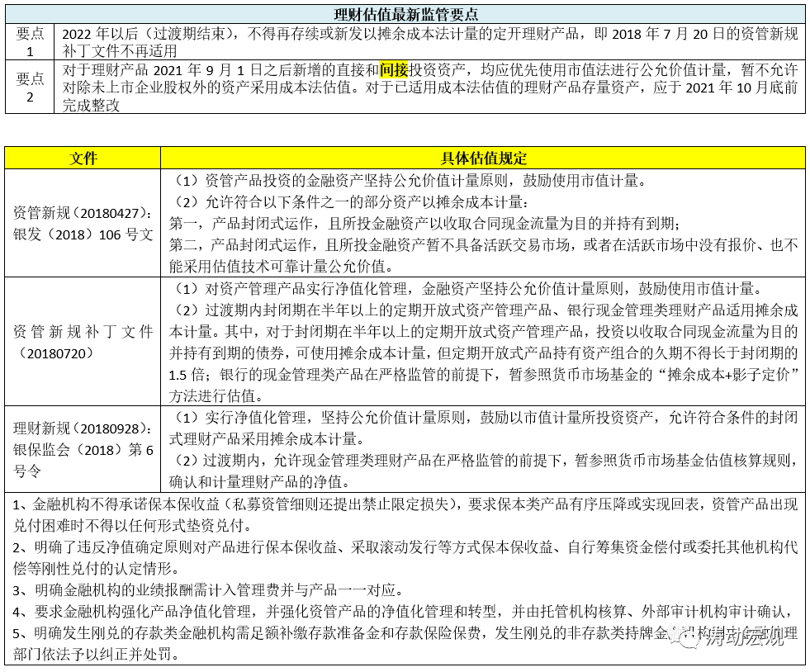The height and width of the screenshot is (672, 810).
Task: Click the yellow 具体估值规定 column header
Action: coord(483,158)
